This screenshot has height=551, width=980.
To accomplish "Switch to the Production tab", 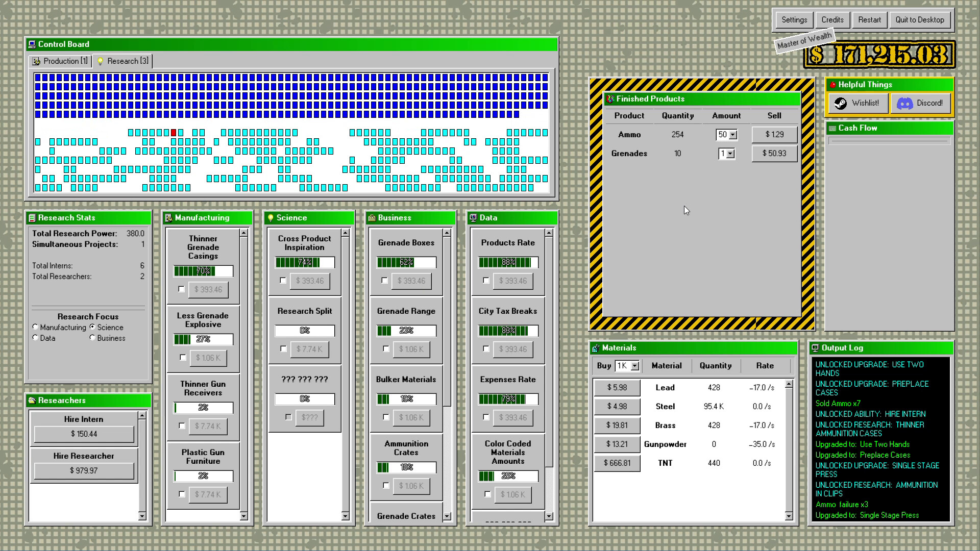I will [x=60, y=61].
